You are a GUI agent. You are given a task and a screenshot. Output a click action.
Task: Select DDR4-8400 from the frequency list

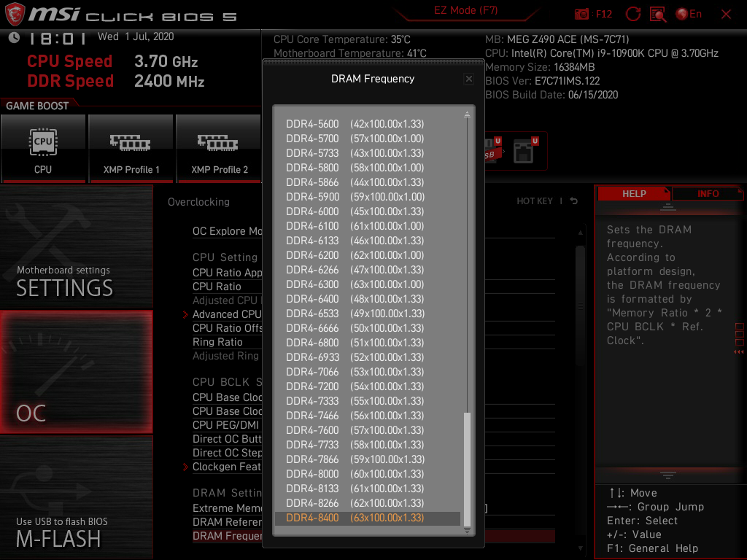pyautogui.click(x=365, y=518)
